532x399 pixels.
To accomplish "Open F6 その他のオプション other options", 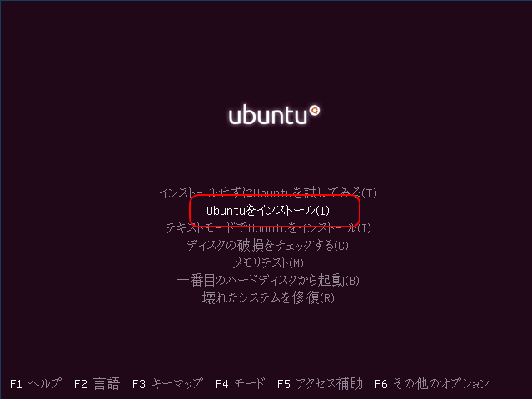I will click(432, 384).
